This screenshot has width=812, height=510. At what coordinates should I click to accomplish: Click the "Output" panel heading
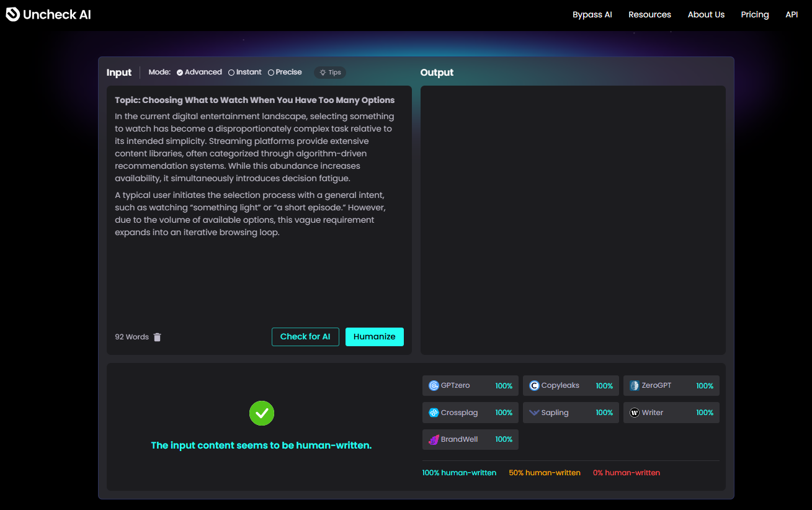click(437, 73)
